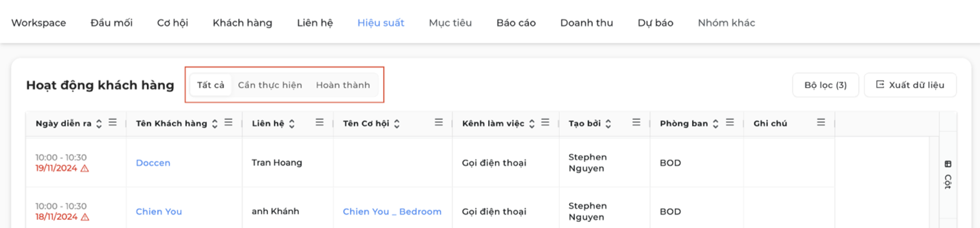Click the 19/11/2024 date in the Doccen row
The image size is (980, 228).
tap(56, 168)
